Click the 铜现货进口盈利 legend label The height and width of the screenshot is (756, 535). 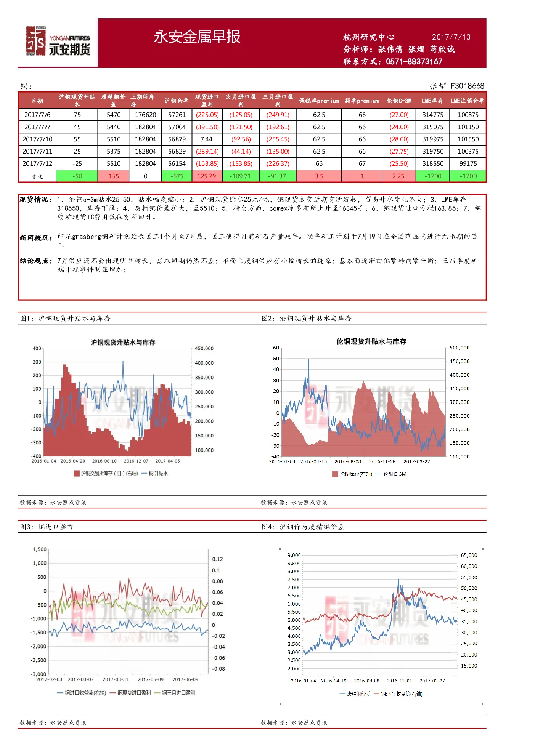(134, 693)
